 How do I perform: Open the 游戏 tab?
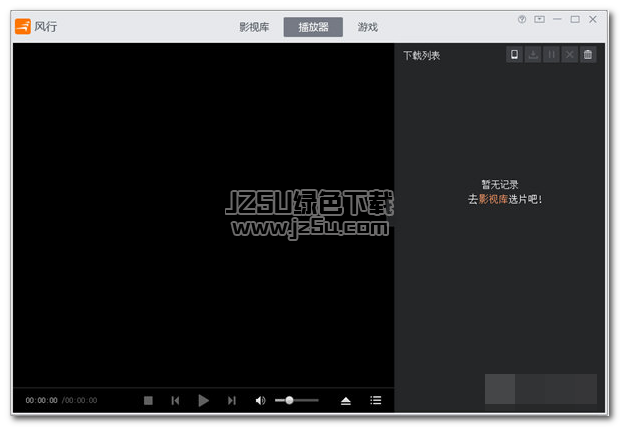tap(368, 27)
